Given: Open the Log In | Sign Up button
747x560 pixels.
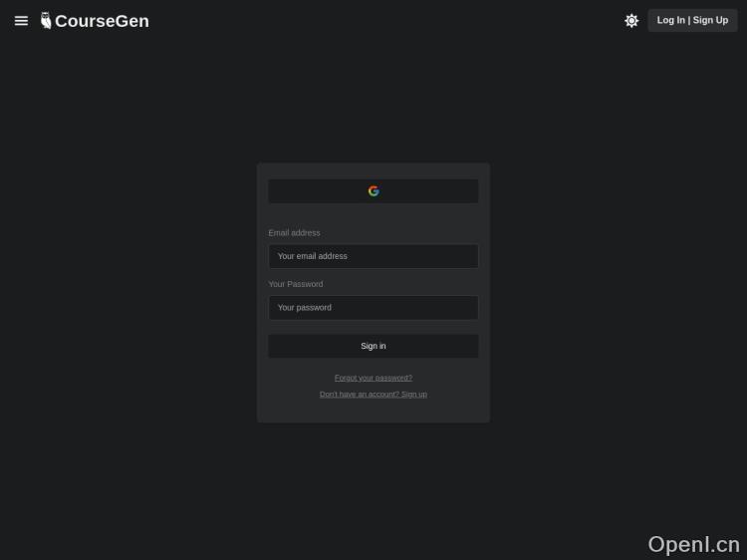Looking at the screenshot, I should 692,21.
